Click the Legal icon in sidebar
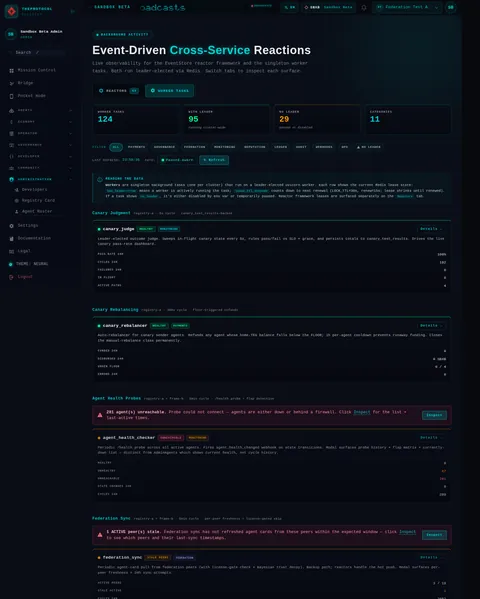Image resolution: width=480 pixels, height=599 pixels. 11,251
